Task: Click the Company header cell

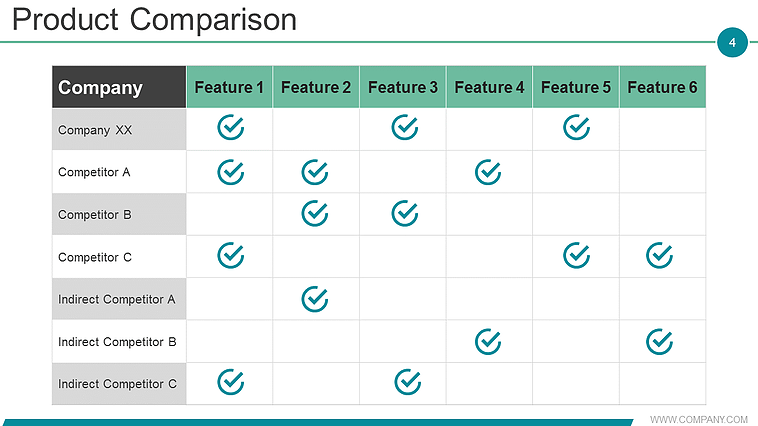Action: [119, 87]
